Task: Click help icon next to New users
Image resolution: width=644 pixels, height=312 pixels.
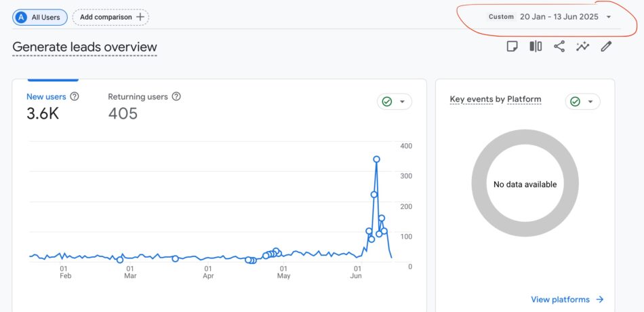Action: 75,97
